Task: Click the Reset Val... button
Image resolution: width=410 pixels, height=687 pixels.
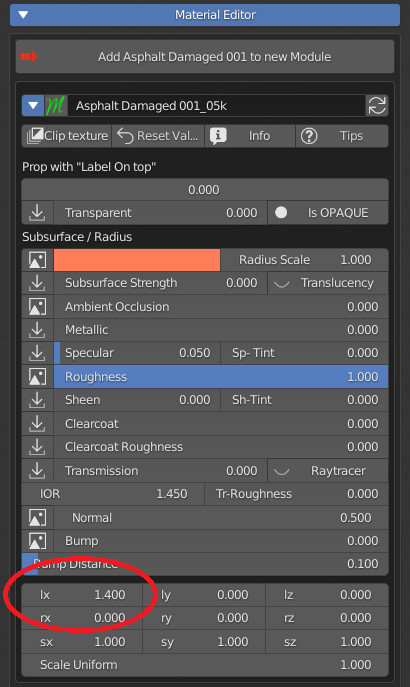Action: [x=158, y=136]
